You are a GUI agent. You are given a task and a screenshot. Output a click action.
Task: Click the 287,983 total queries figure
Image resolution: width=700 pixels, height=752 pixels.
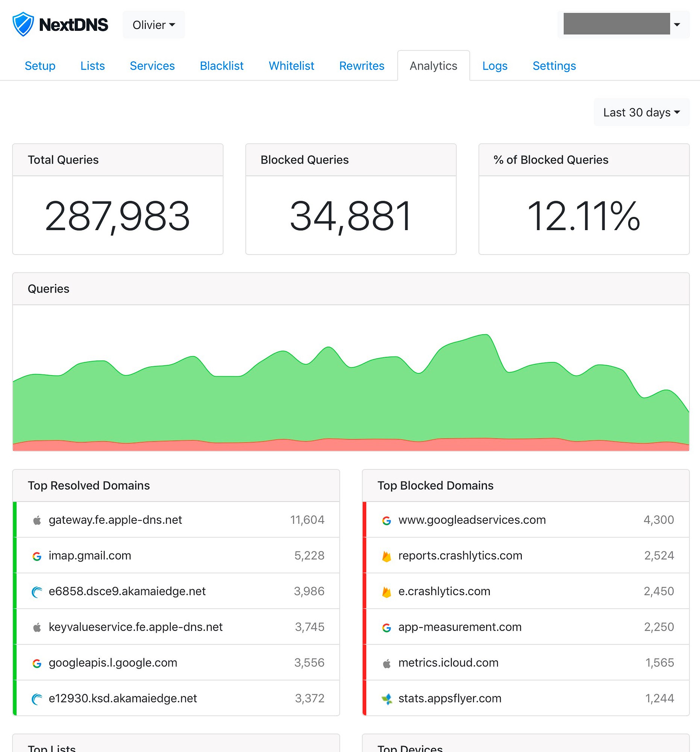[117, 216]
